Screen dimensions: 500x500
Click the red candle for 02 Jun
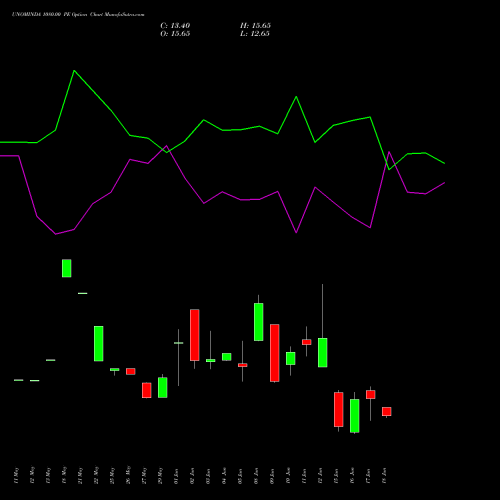point(195,335)
